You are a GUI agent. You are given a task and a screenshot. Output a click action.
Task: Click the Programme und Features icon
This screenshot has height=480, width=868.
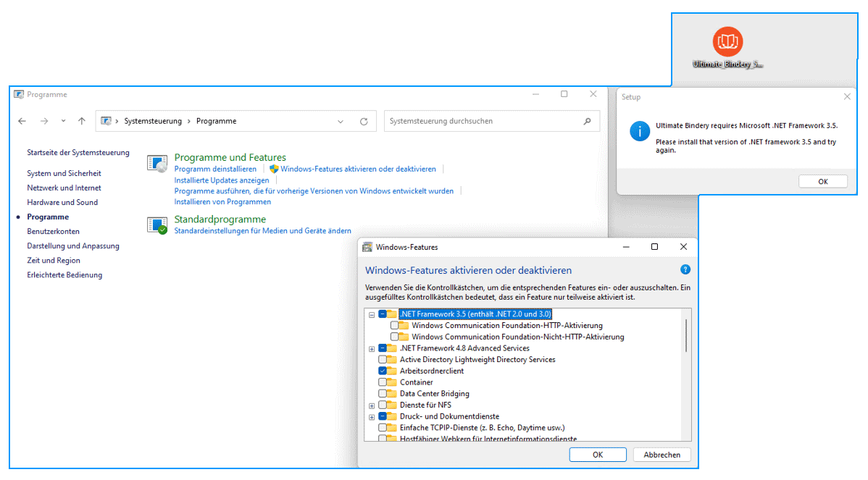coord(157,164)
